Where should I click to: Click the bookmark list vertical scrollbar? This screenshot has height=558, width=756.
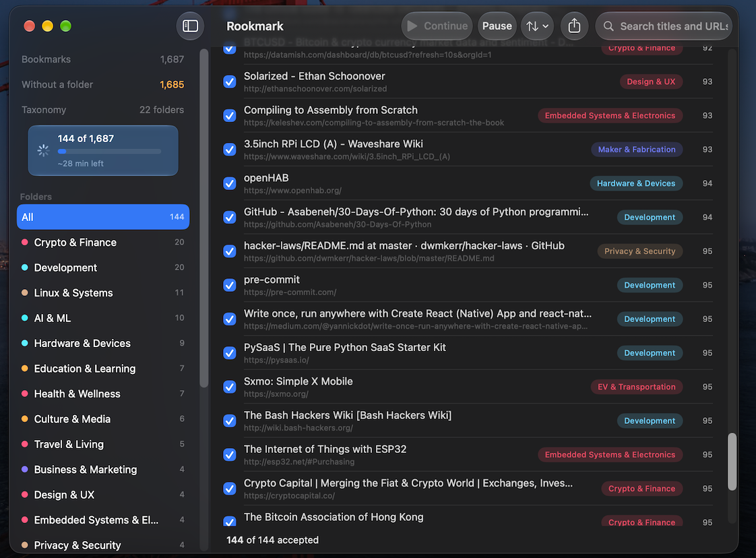[732, 462]
